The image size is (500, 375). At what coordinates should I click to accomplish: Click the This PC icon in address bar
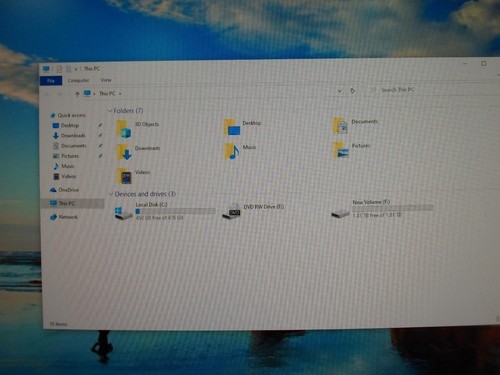(x=87, y=94)
